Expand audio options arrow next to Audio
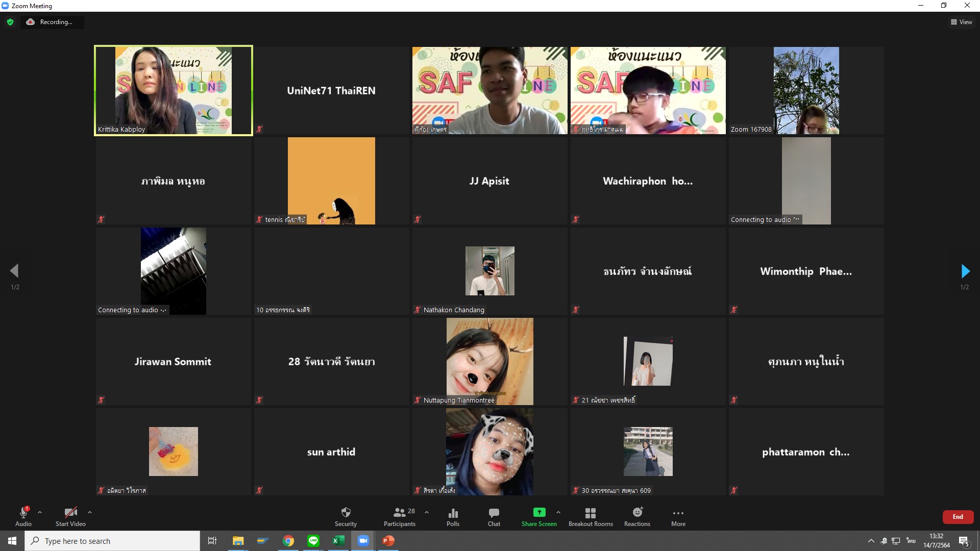980x551 pixels. (40, 512)
